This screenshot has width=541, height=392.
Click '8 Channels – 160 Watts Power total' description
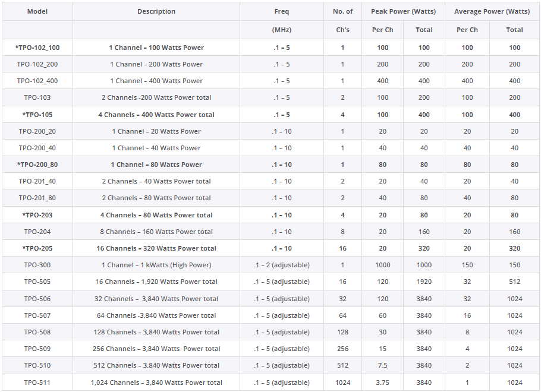pos(156,232)
